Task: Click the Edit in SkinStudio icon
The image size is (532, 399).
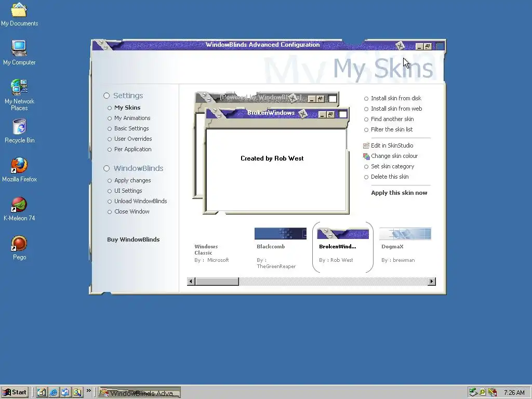Action: tap(366, 145)
